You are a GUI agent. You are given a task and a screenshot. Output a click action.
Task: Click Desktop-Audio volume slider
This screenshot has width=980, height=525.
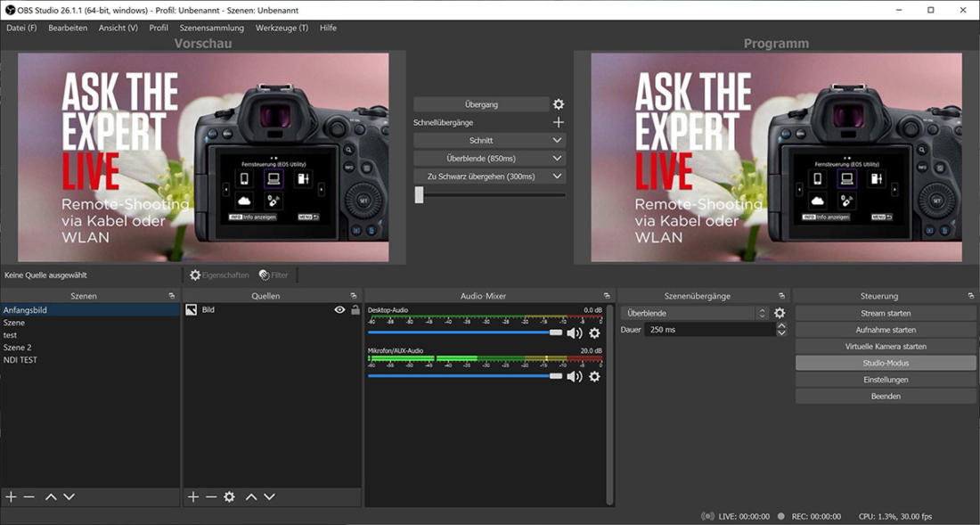click(x=465, y=332)
